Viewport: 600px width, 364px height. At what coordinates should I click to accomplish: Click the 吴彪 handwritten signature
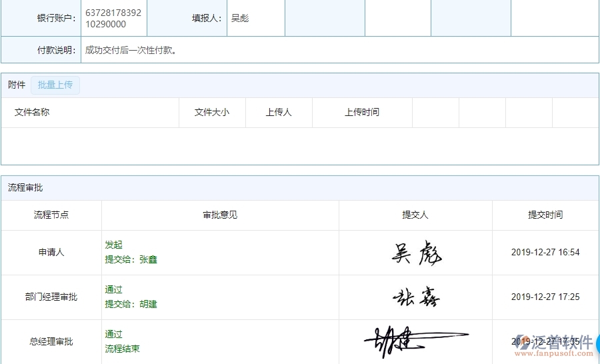tap(416, 253)
